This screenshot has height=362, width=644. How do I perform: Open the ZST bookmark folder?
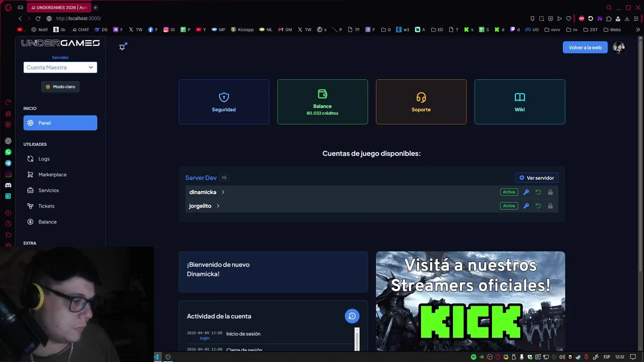click(591, 30)
